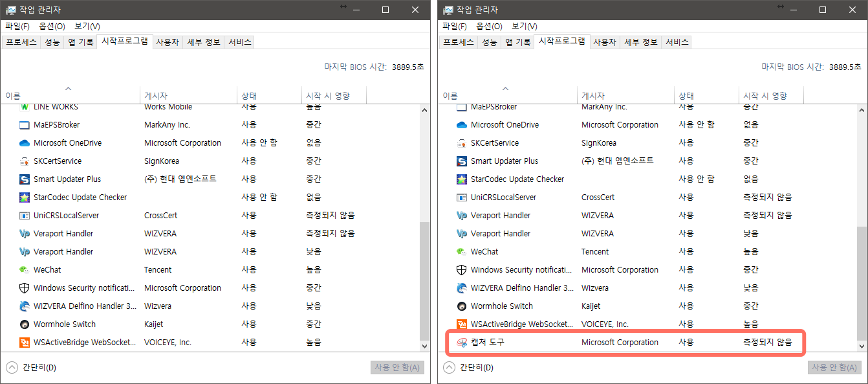Click 사용 안 함(A) button in left window
The height and width of the screenshot is (384, 868).
[398, 368]
